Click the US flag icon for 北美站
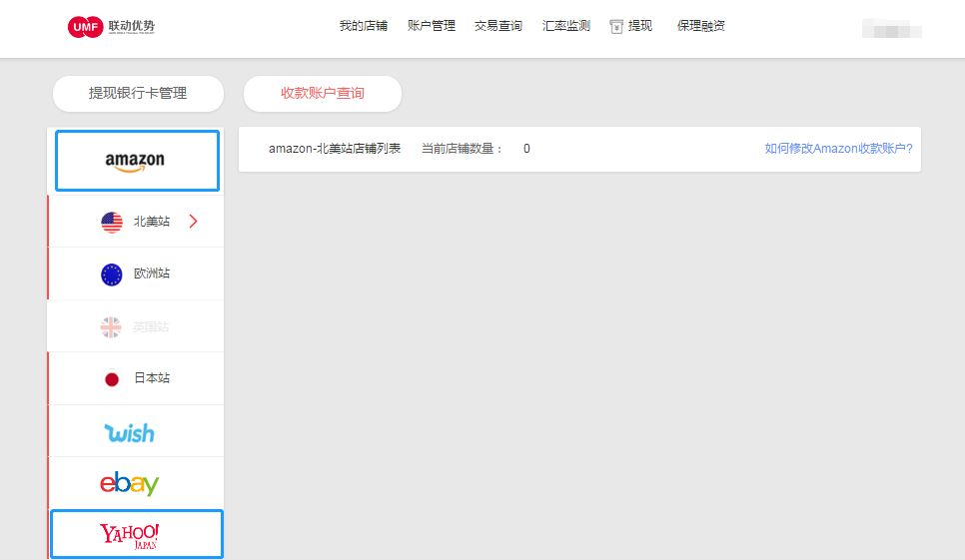This screenshot has width=965, height=560. 112,222
